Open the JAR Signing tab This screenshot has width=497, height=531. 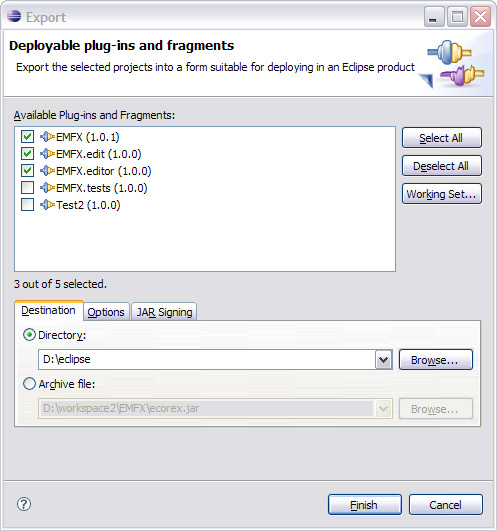pyautogui.click(x=164, y=312)
